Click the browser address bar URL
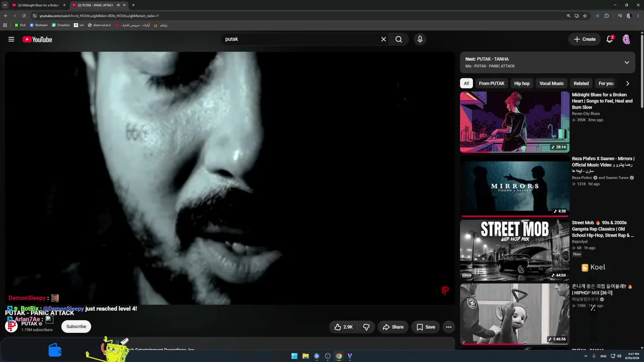This screenshot has height=362, width=644. coord(99,16)
